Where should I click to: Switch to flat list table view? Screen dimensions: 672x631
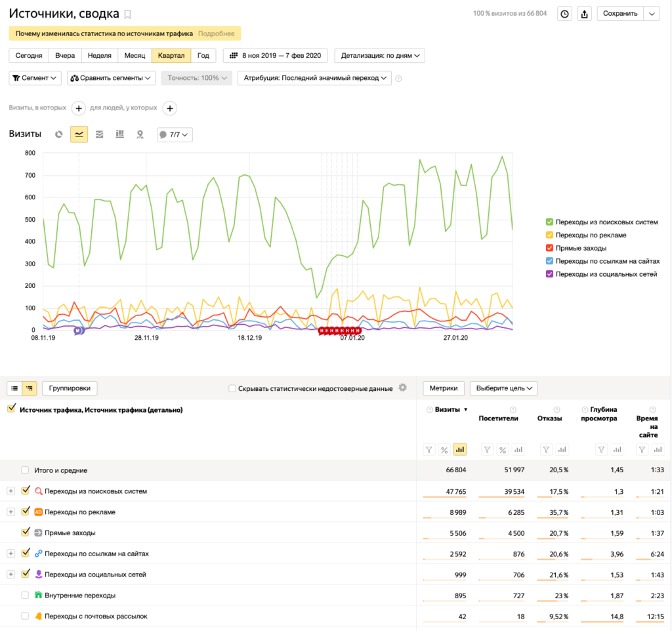[14, 388]
